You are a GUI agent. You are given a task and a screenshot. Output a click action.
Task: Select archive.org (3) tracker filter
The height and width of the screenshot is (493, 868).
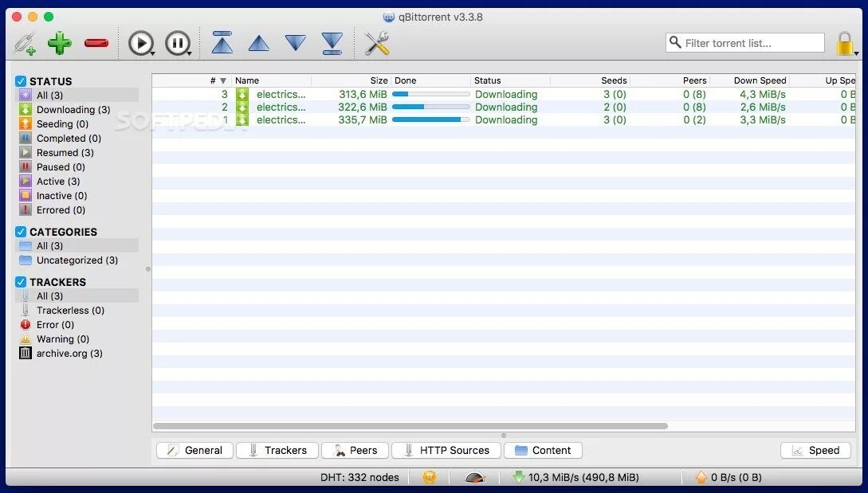pos(77,354)
